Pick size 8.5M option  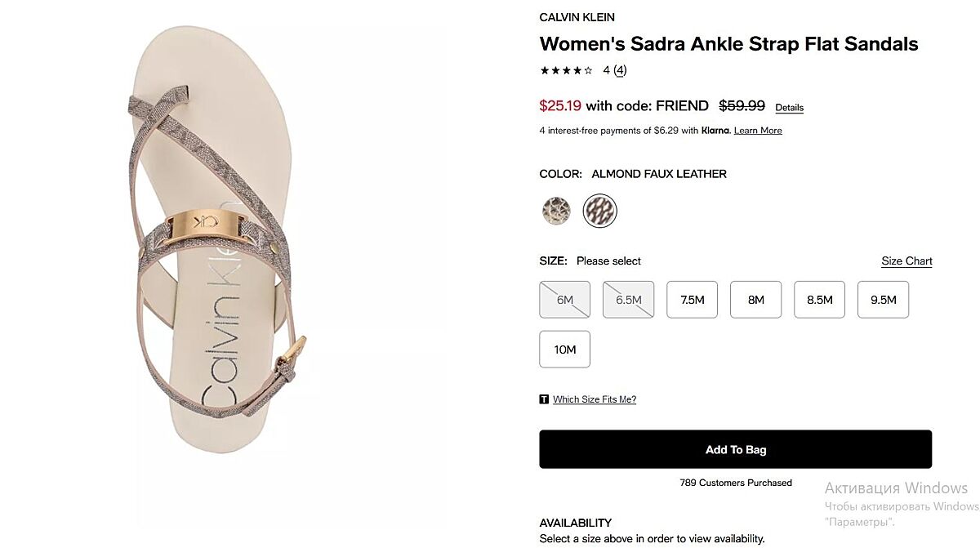click(x=819, y=300)
